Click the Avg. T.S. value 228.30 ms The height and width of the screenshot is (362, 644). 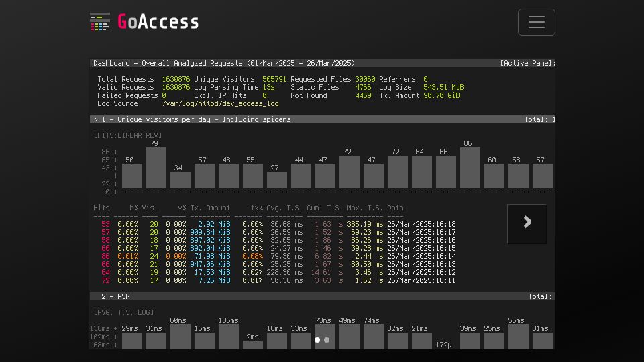284,272
